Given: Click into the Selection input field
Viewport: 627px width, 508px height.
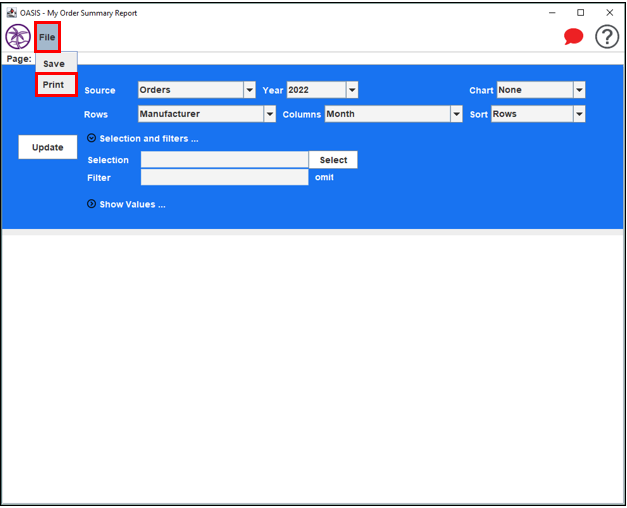Looking at the screenshot, I should (x=224, y=160).
